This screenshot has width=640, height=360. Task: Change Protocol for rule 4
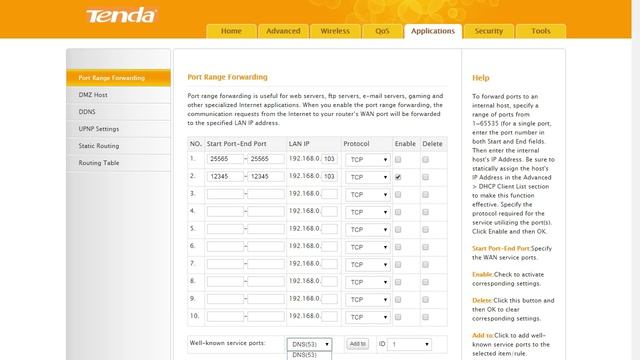367,212
